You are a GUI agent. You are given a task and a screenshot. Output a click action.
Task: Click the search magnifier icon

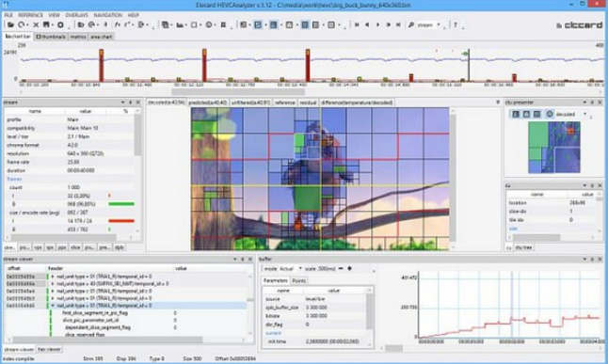click(411, 24)
